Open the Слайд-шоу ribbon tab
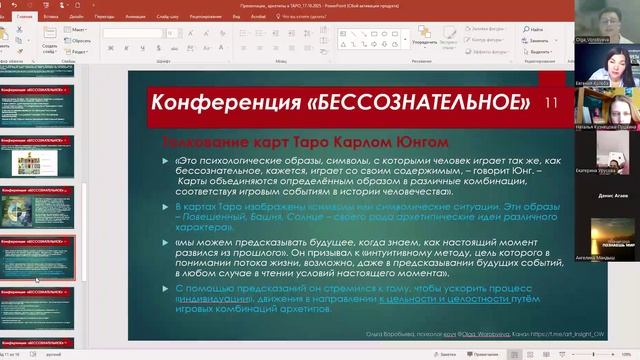Viewport: 640px width, 360px height. point(167,17)
